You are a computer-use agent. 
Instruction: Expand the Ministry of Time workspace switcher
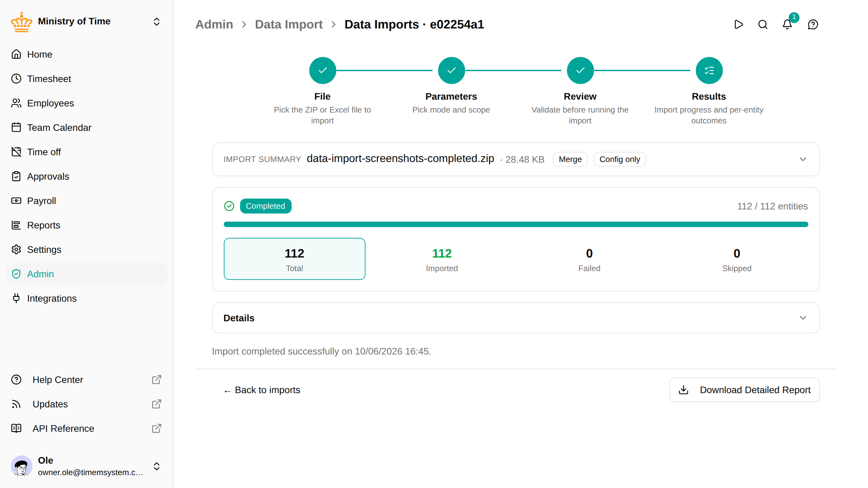point(156,22)
